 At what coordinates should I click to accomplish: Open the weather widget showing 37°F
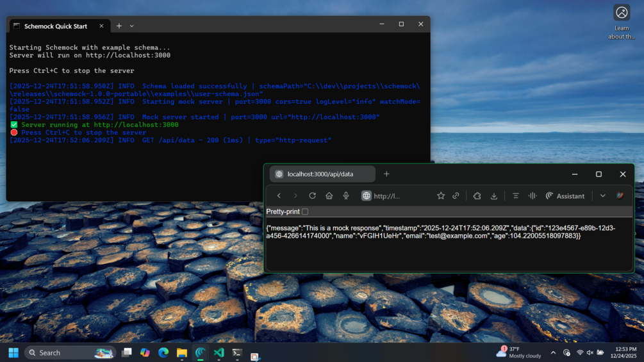point(519,352)
